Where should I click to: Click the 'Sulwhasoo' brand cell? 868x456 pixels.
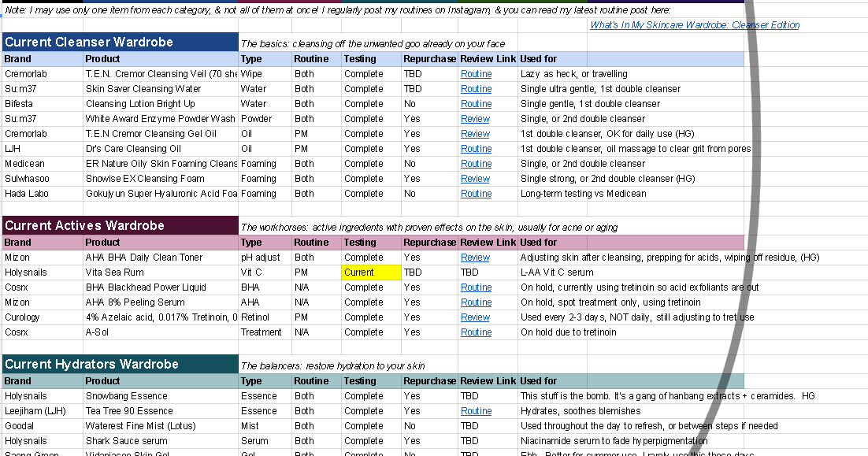click(x=43, y=179)
